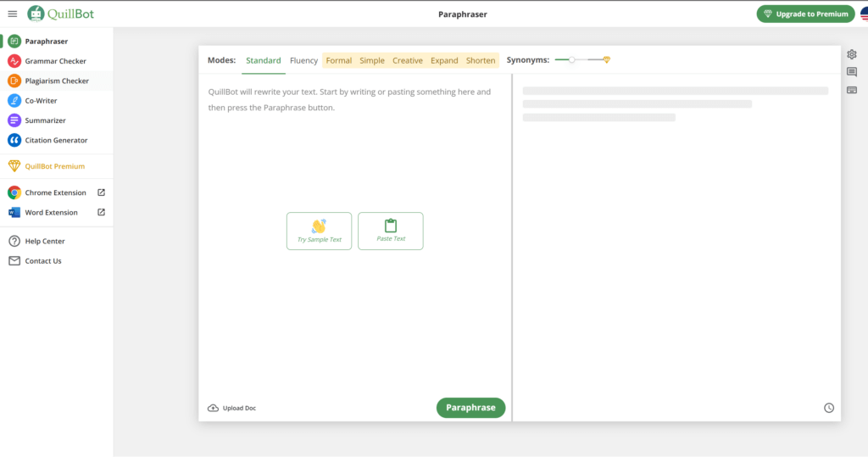Open the feedback comment icon
868x457 pixels.
tap(852, 72)
